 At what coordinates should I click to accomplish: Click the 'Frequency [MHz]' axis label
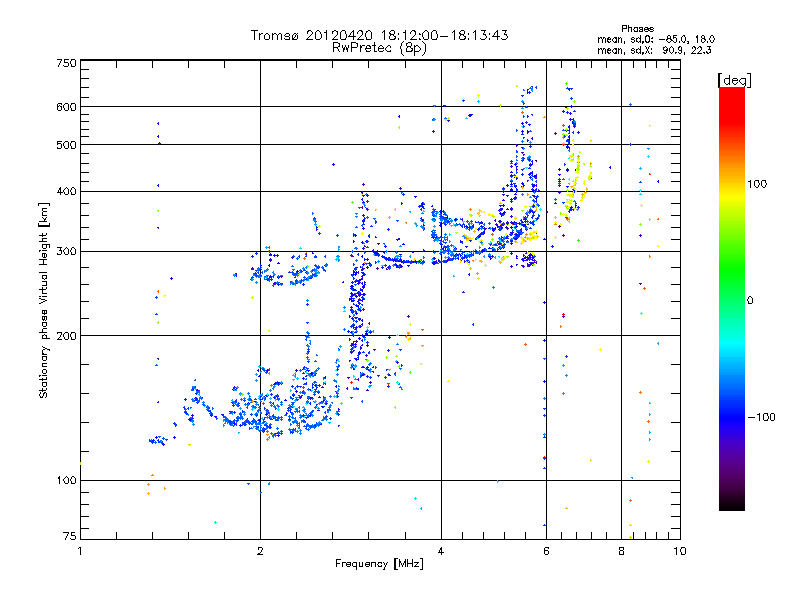click(379, 564)
